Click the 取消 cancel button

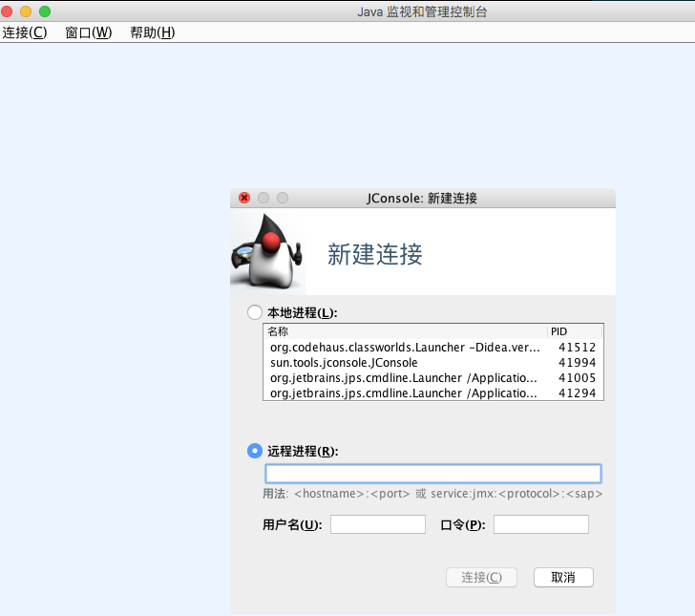(563, 577)
